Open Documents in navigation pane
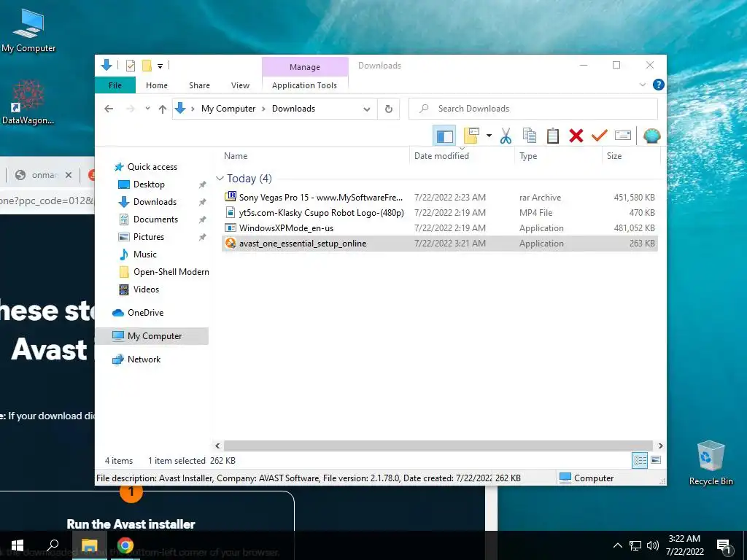This screenshot has height=560, width=747. click(x=155, y=219)
